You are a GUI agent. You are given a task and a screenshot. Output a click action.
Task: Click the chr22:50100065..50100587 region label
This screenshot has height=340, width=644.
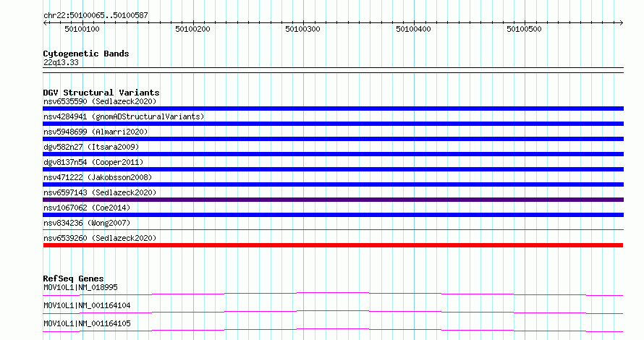click(x=96, y=15)
